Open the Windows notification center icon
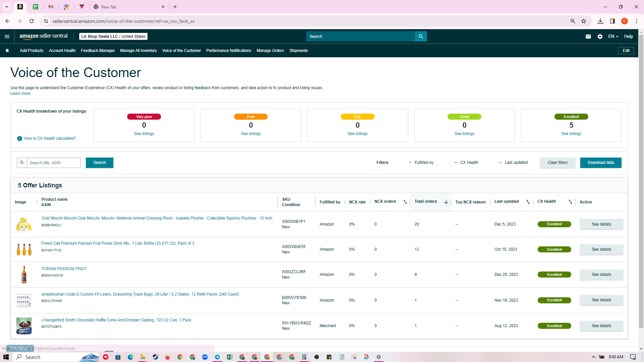Image resolution: width=644 pixels, height=362 pixels. click(x=633, y=357)
